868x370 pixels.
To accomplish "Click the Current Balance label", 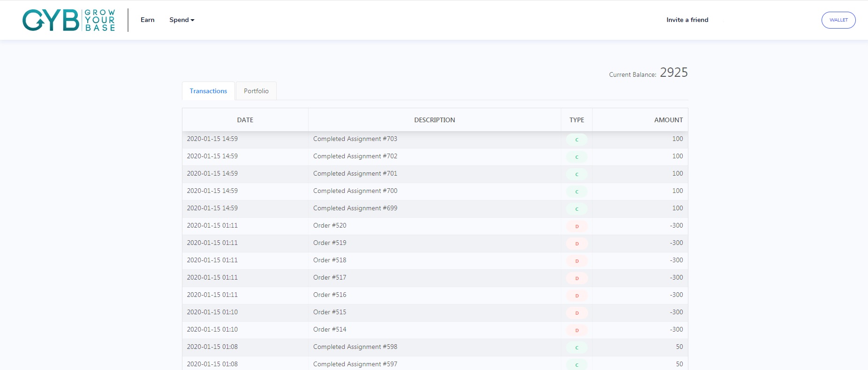I will click(x=633, y=74).
